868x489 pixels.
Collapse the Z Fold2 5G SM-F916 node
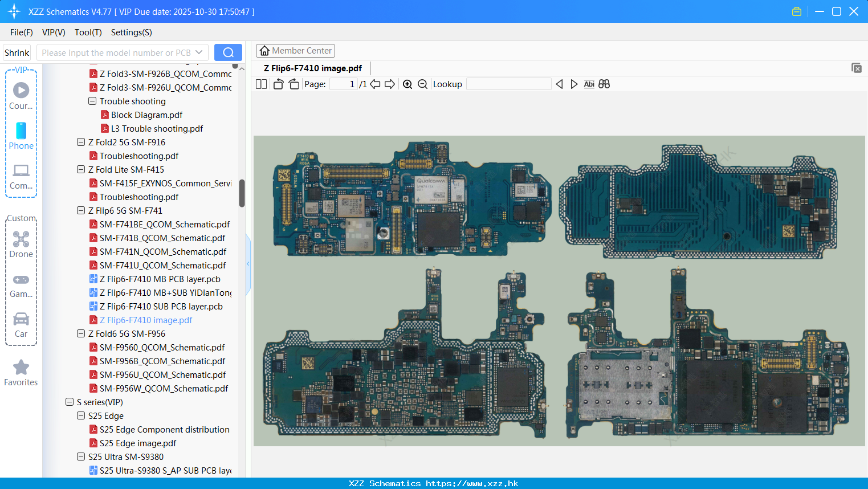click(x=81, y=142)
